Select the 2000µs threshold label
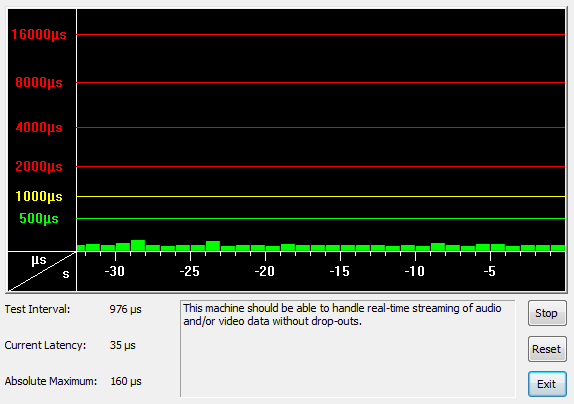The height and width of the screenshot is (404, 574). (x=39, y=167)
